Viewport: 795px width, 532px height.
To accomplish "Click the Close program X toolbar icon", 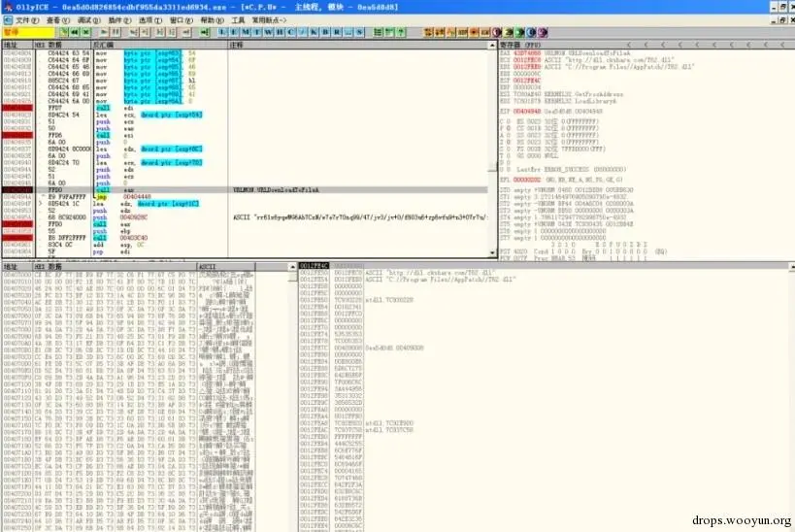I will point(86,32).
